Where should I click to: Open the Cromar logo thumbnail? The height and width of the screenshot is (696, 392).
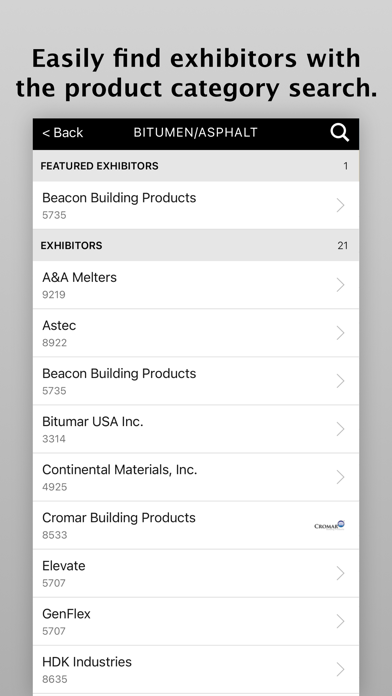[329, 525]
